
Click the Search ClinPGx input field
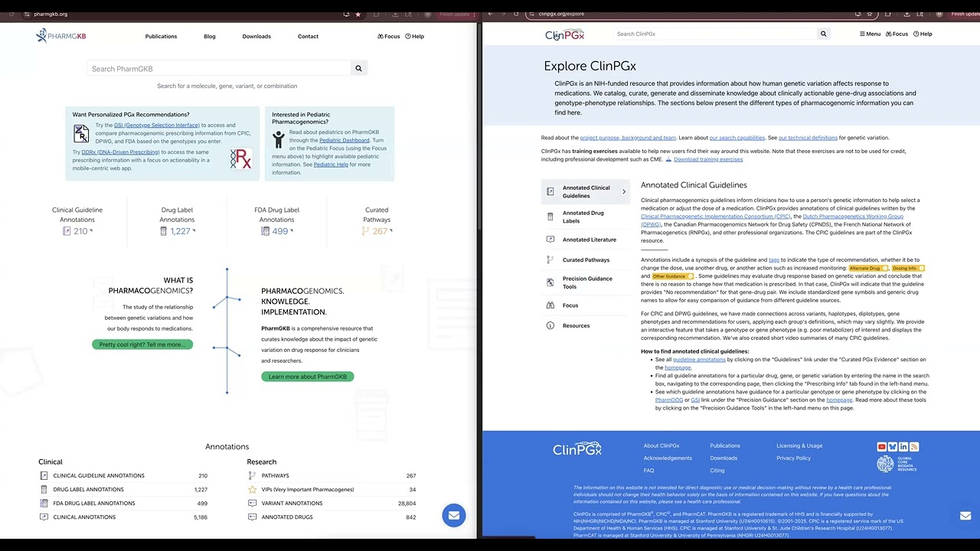(715, 34)
